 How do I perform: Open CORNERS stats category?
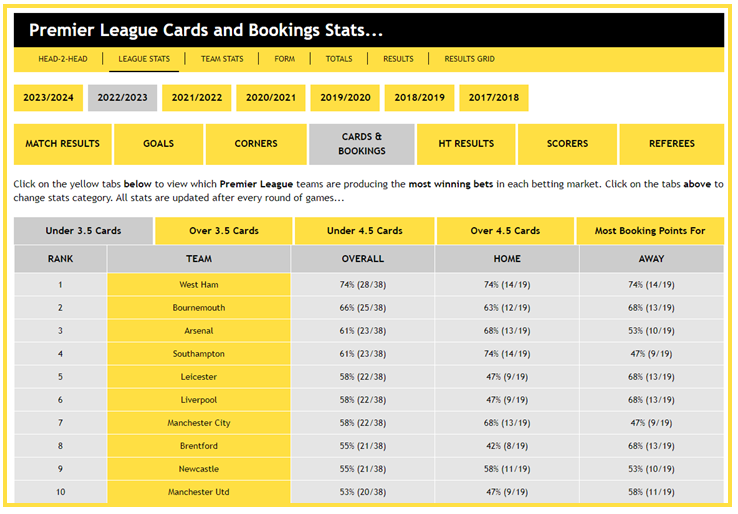[x=256, y=144]
